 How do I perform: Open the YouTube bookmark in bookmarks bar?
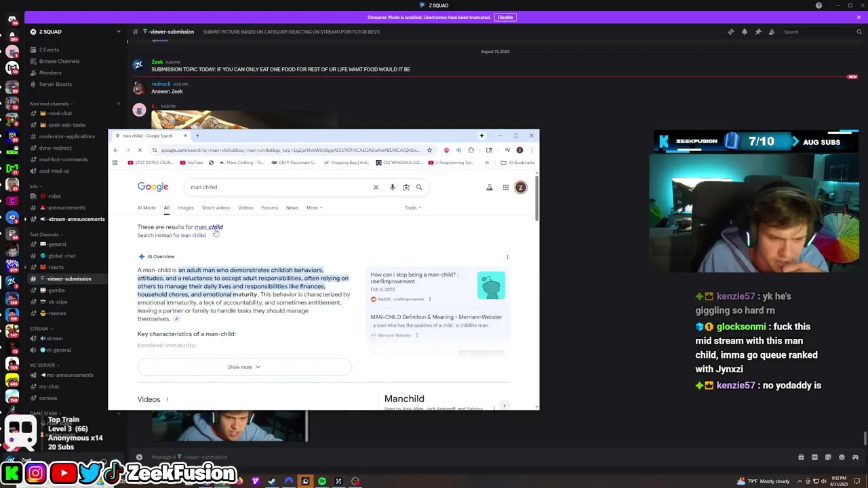pyautogui.click(x=191, y=163)
